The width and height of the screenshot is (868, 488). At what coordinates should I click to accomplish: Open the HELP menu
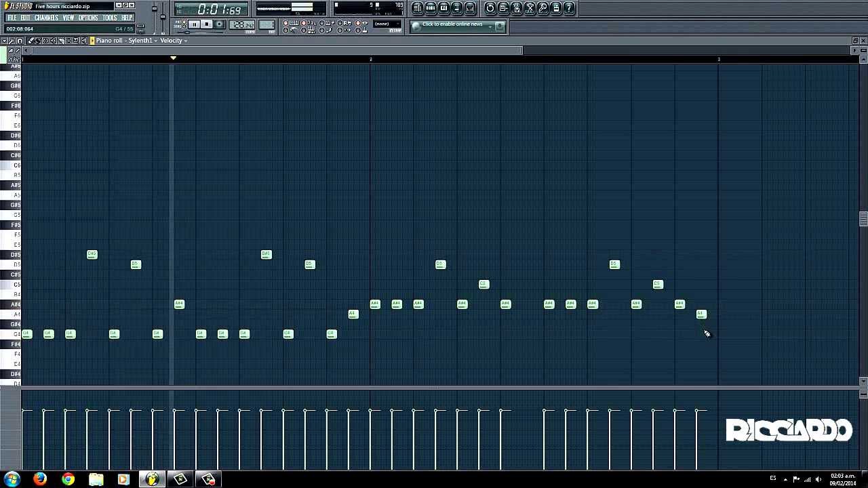[x=127, y=18]
